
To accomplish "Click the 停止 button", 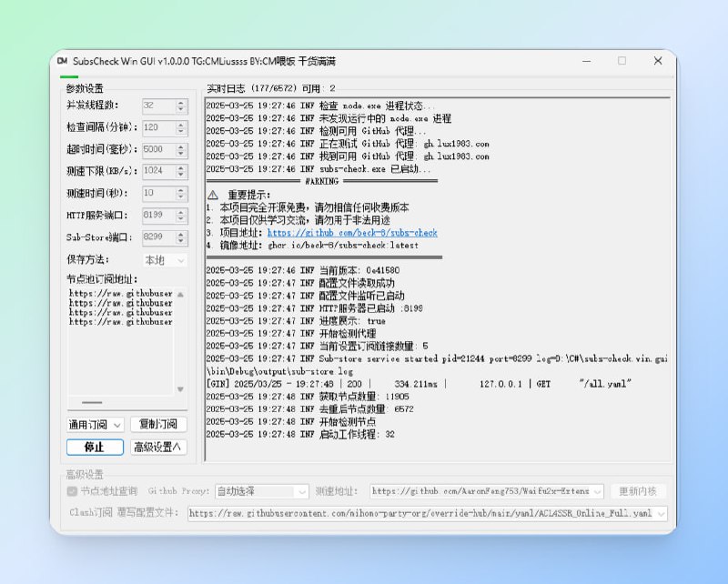I will pyautogui.click(x=95, y=447).
